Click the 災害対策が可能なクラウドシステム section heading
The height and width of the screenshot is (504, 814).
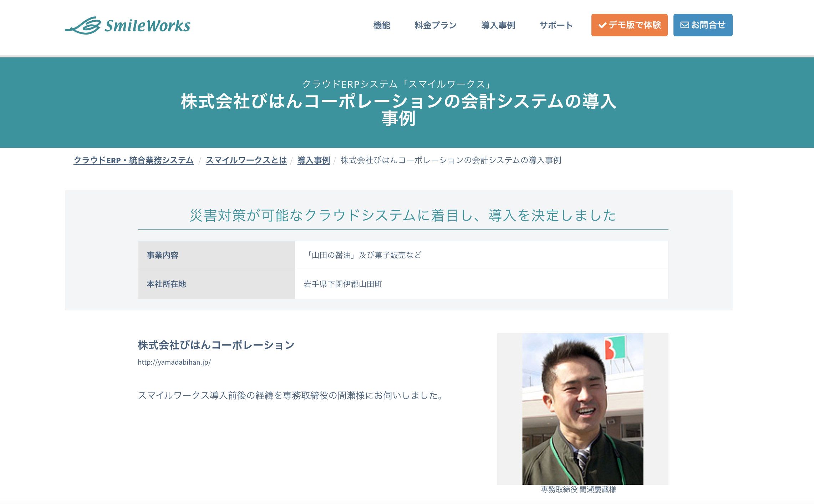403,216
